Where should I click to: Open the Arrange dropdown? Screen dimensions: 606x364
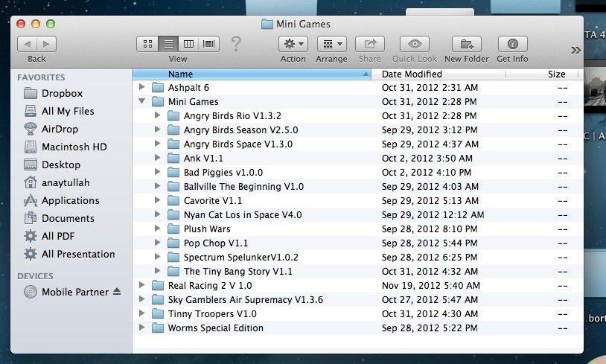(331, 44)
